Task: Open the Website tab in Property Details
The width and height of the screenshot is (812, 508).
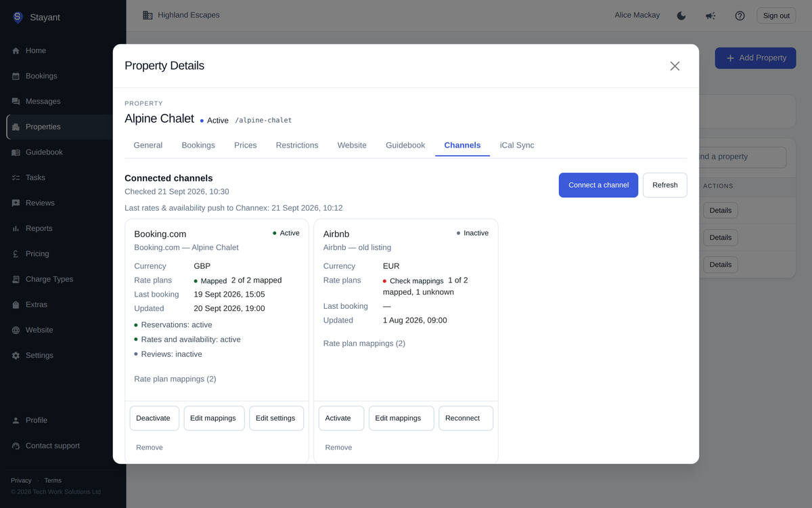Action: [x=352, y=146]
